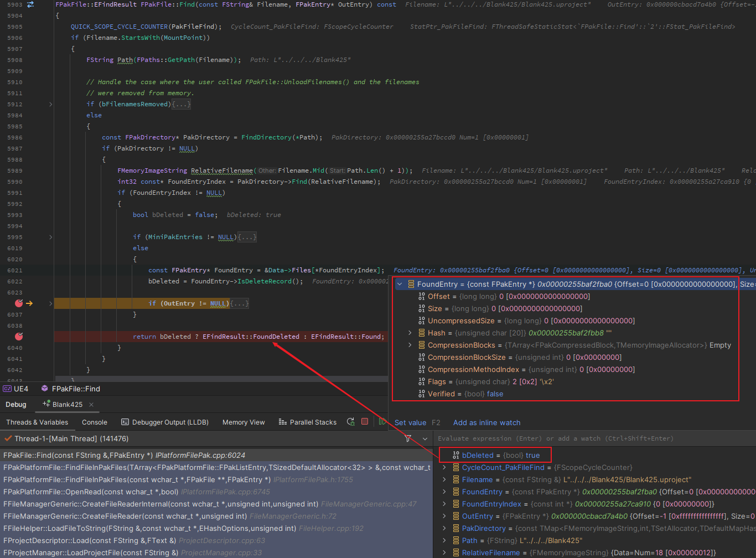Open the thread selector dropdown arrow
This screenshot has height=558, width=756.
point(424,438)
